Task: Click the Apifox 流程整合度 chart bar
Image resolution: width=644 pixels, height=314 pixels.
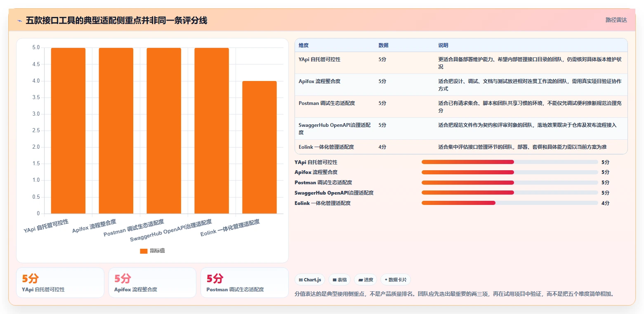Action: 116,131
